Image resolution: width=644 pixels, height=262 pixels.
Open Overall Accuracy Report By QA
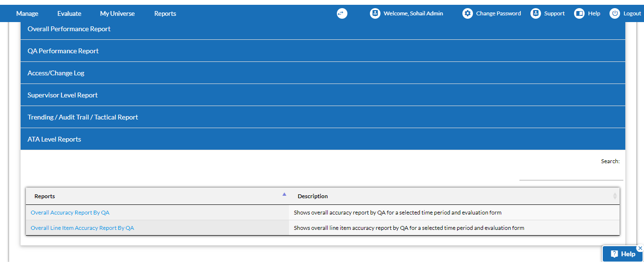click(70, 213)
